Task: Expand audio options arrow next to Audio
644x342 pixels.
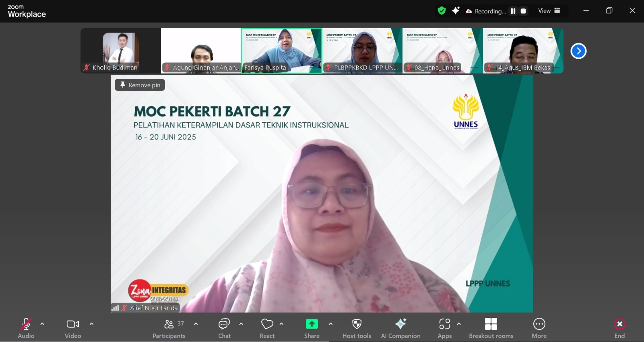Action: pos(42,324)
